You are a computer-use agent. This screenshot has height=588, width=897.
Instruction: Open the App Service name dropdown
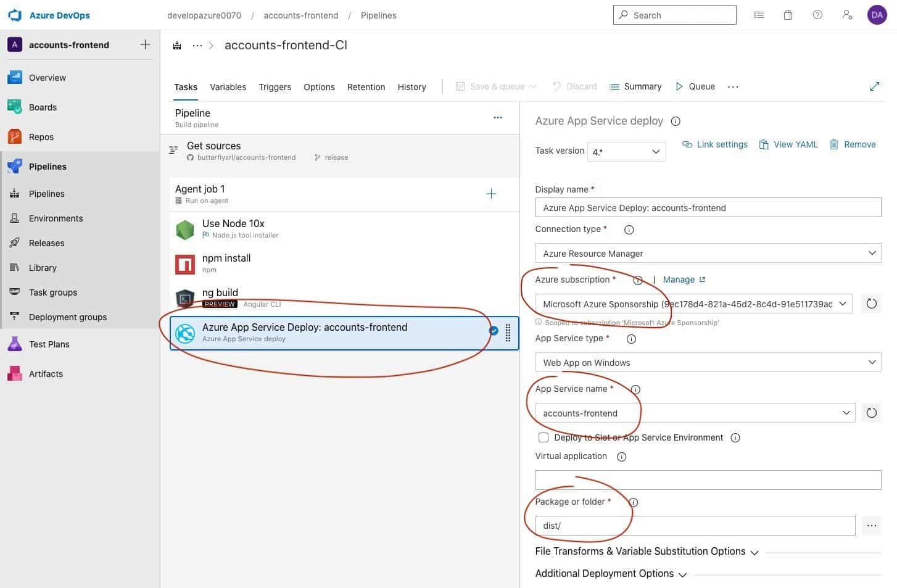point(695,413)
